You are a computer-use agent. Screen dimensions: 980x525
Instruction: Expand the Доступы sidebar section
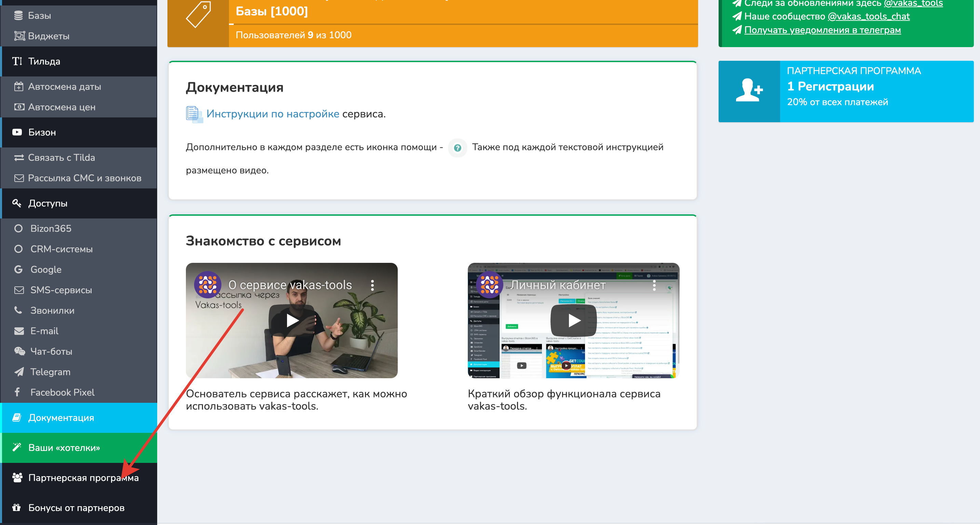(x=47, y=203)
